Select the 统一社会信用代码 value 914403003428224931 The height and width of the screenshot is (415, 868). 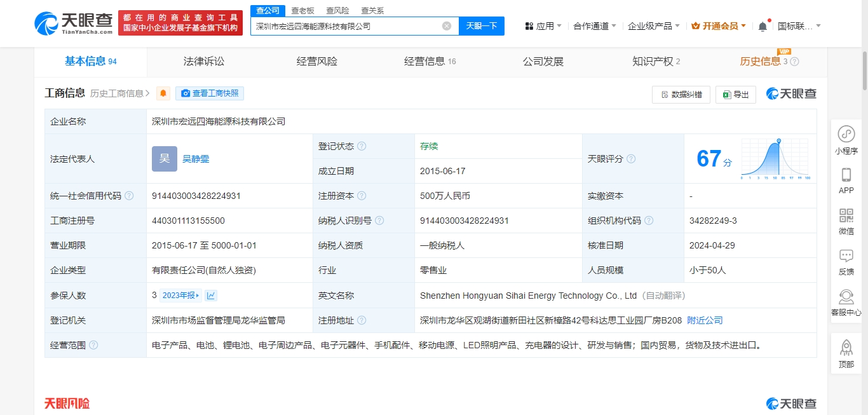click(196, 196)
